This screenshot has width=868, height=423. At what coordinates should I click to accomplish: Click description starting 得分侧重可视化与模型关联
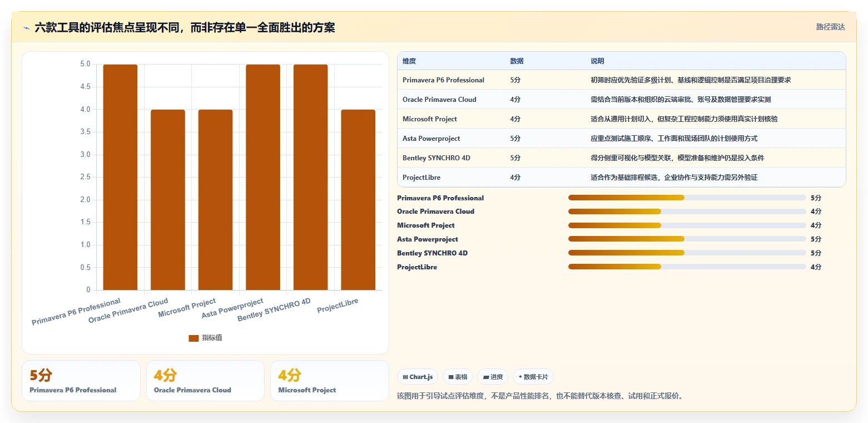coord(677,158)
